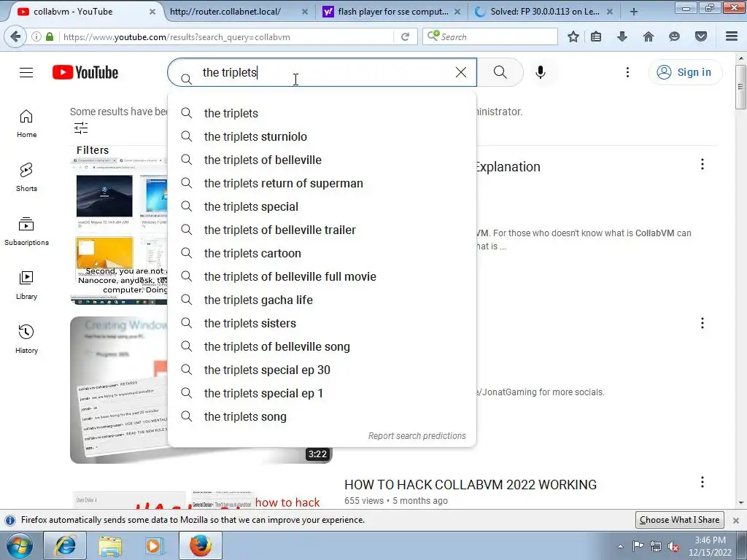Clear the search box with the X
747x560 pixels.
[x=461, y=72]
